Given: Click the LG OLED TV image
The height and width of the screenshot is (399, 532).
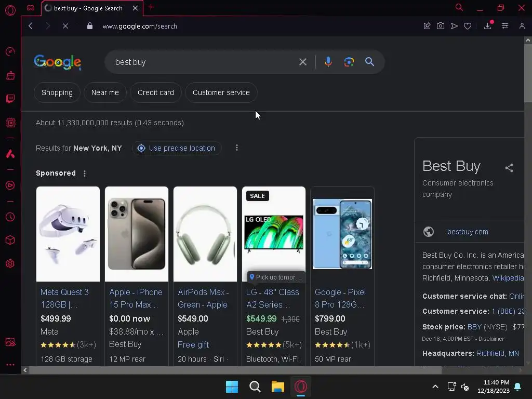Looking at the screenshot, I should (274, 233).
